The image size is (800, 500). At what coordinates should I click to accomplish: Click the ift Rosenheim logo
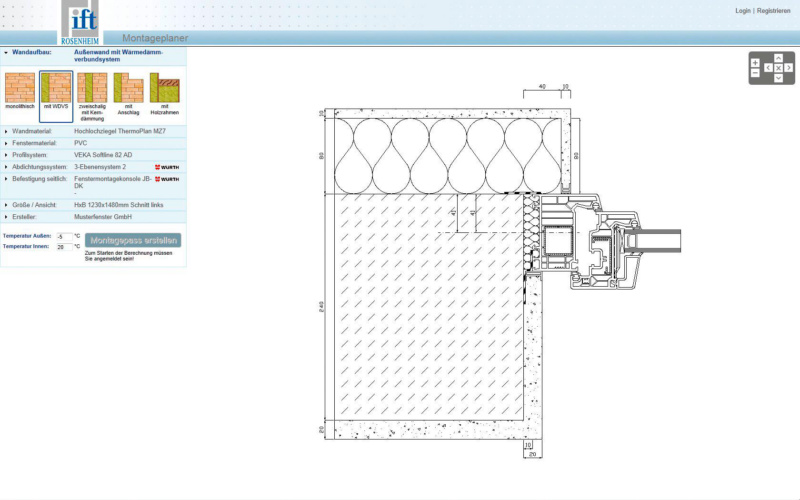point(80,22)
